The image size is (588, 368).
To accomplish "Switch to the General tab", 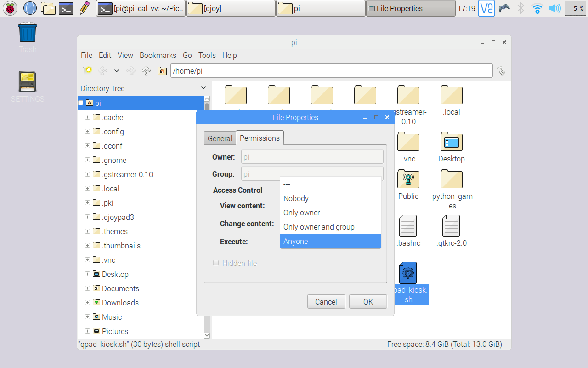I will pyautogui.click(x=220, y=138).
